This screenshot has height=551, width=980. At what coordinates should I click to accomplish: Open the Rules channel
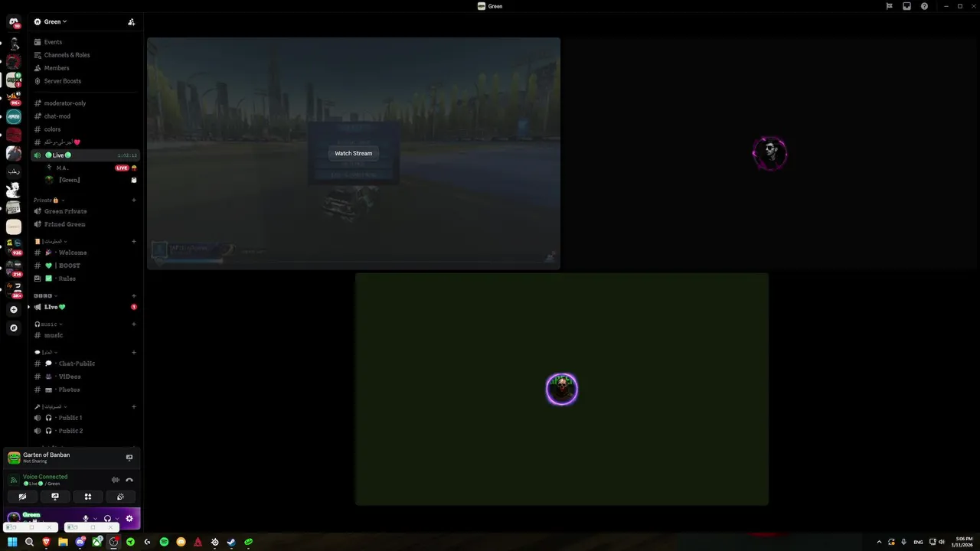(x=85, y=279)
